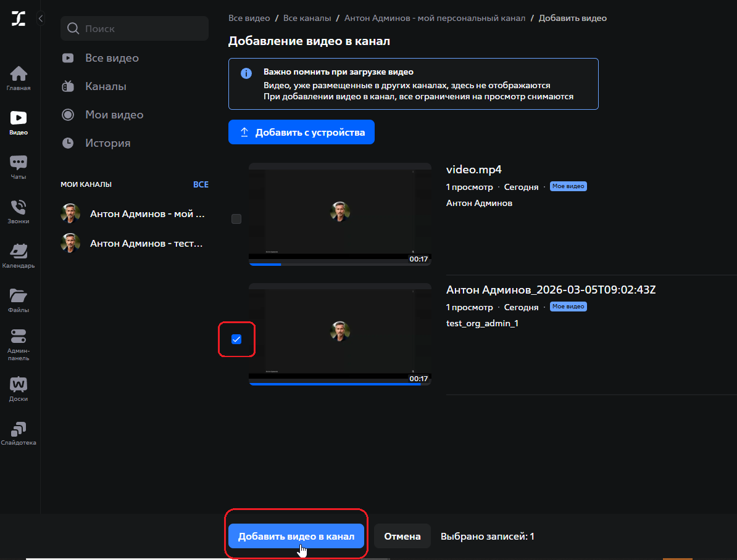Click the progress bar under the video.mp4 thumbnail
The height and width of the screenshot is (560, 737).
tap(339, 264)
